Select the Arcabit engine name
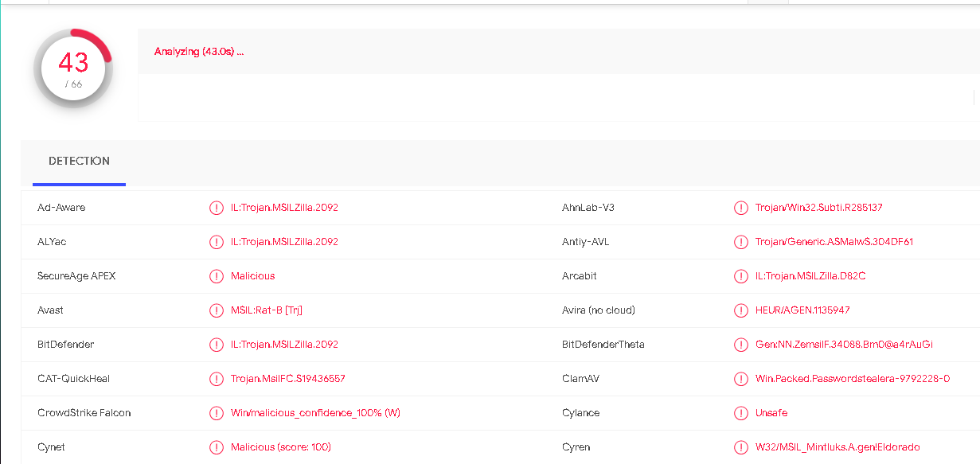This screenshot has height=464, width=980. click(x=580, y=276)
